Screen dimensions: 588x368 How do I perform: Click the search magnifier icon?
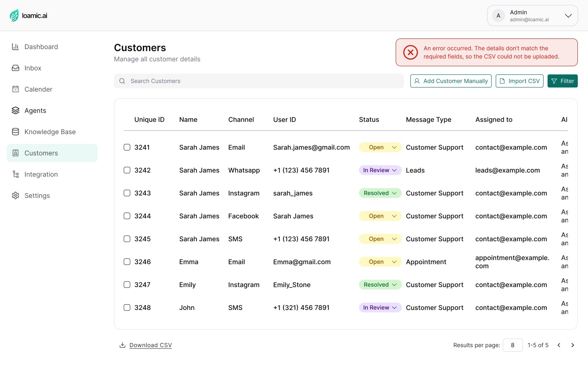(122, 81)
